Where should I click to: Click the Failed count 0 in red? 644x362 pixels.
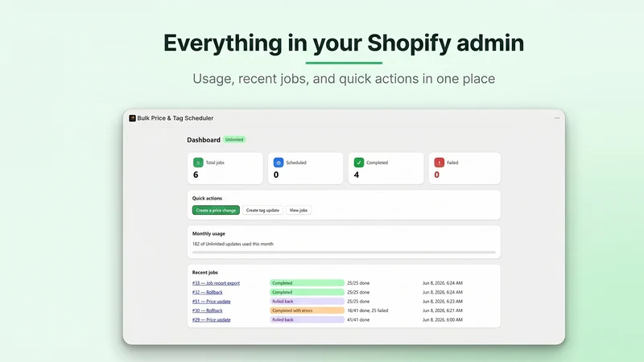(x=436, y=175)
